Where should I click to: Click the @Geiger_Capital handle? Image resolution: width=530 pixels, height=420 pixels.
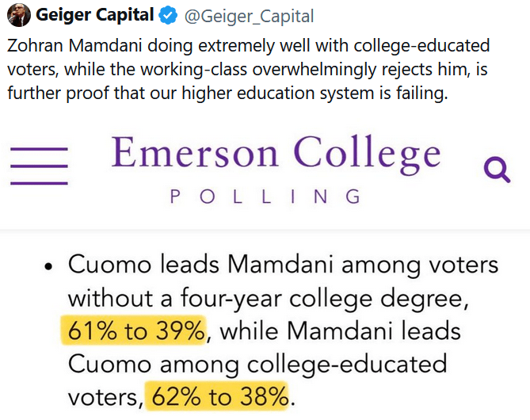point(250,16)
